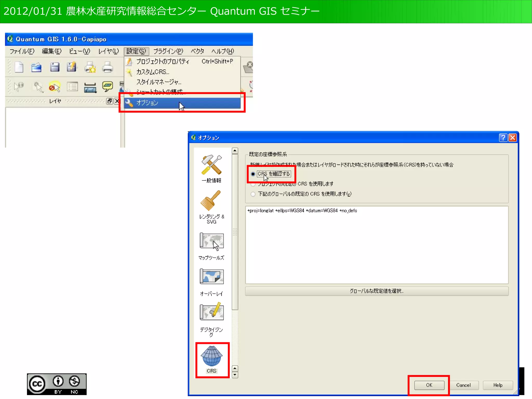532x399 pixels.
Task: Click the new project blank page icon
Action: 19,67
